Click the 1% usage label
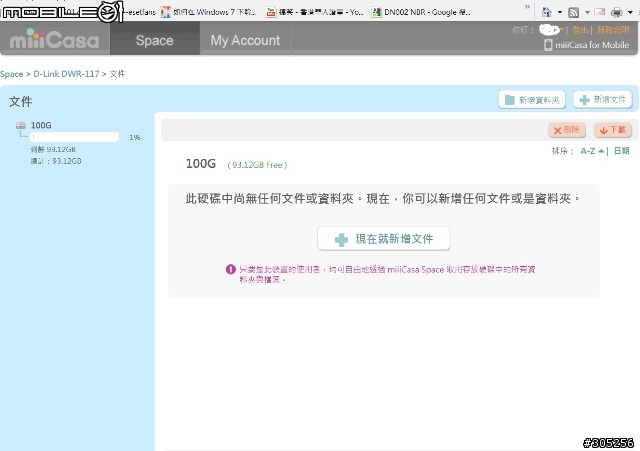The height and width of the screenshot is (451, 640). click(135, 138)
